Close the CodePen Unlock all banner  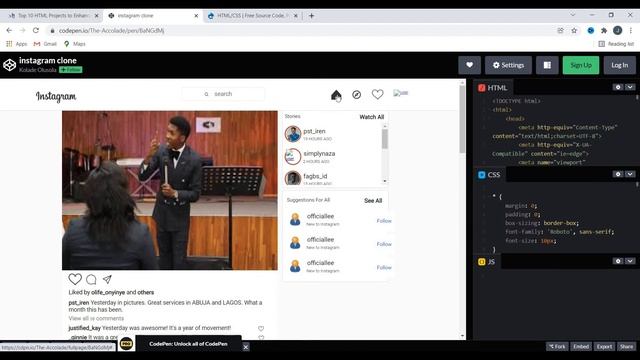click(x=246, y=347)
